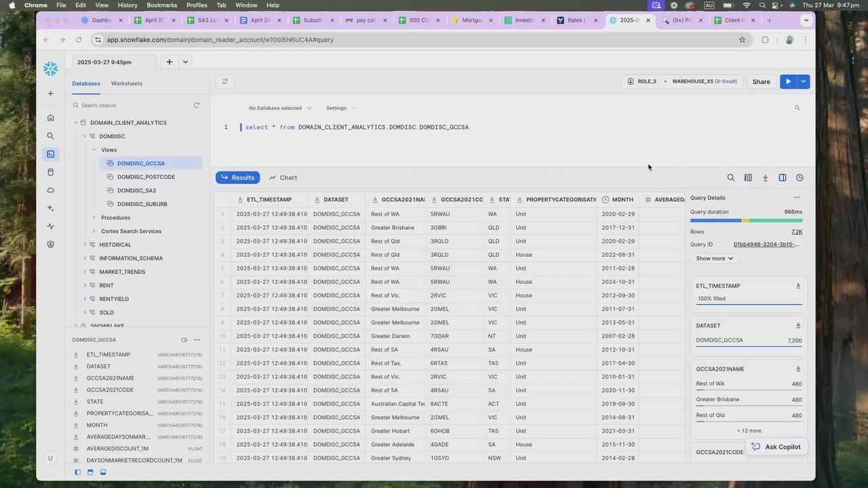Image resolution: width=868 pixels, height=488 pixels.
Task: Preview DOMDISC_GCCSA object data icon
Action: click(184, 340)
